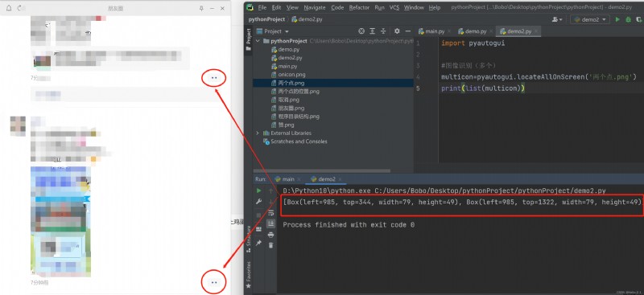The image size is (644, 295).
Task: Start debugging with the bug icon
Action: point(628,19)
